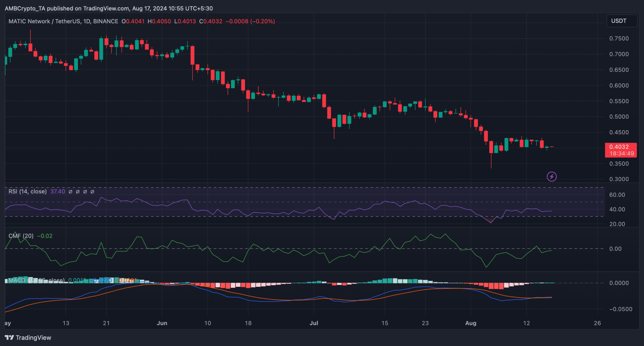Click the MACD (12, 26, close) indicator label
This screenshot has height=346, width=644.
(x=36, y=280)
